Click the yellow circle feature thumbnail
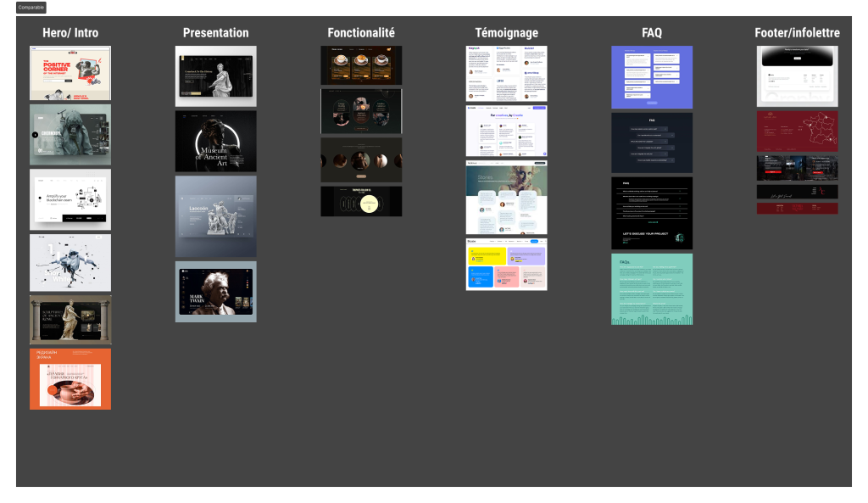 361,201
